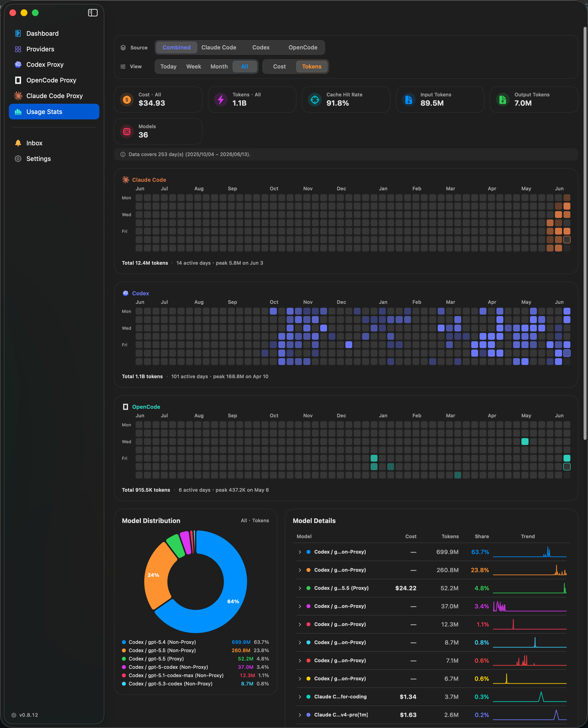Switch view range to Today

tap(168, 67)
